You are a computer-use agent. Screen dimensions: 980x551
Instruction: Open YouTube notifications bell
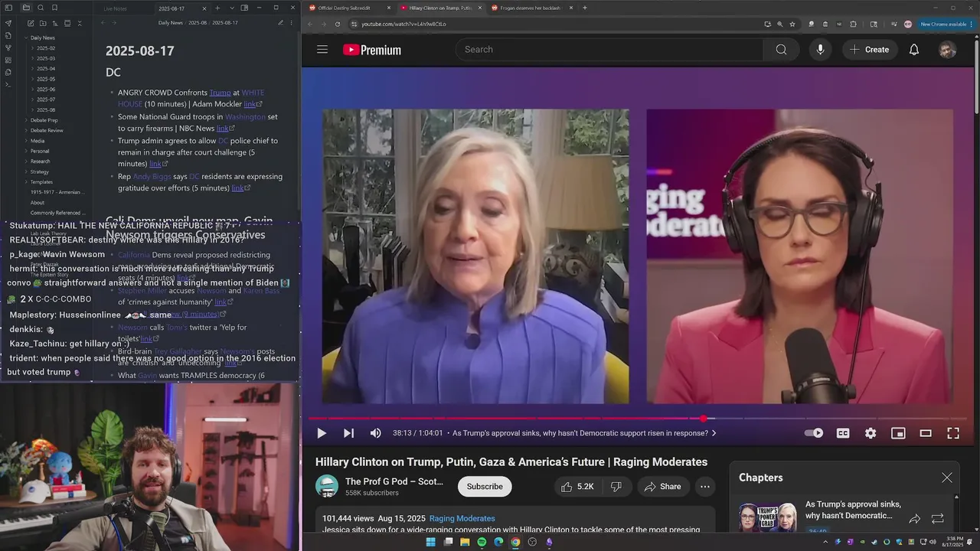click(x=913, y=50)
